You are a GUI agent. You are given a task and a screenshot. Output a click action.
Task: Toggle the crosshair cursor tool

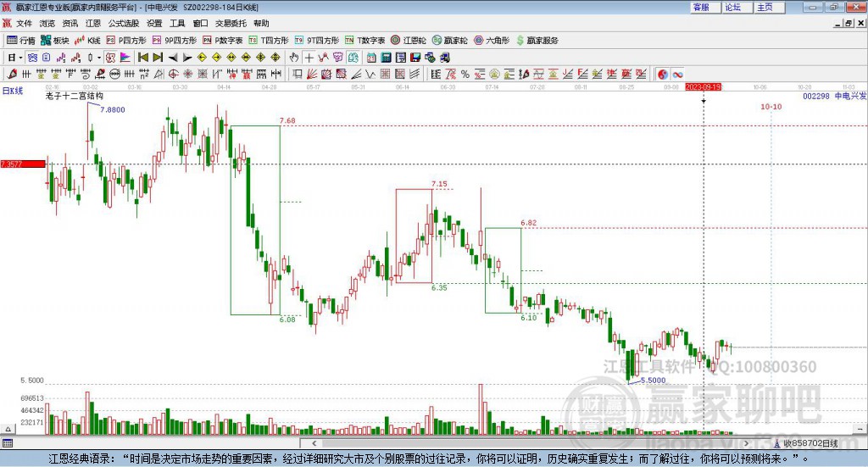point(309,58)
